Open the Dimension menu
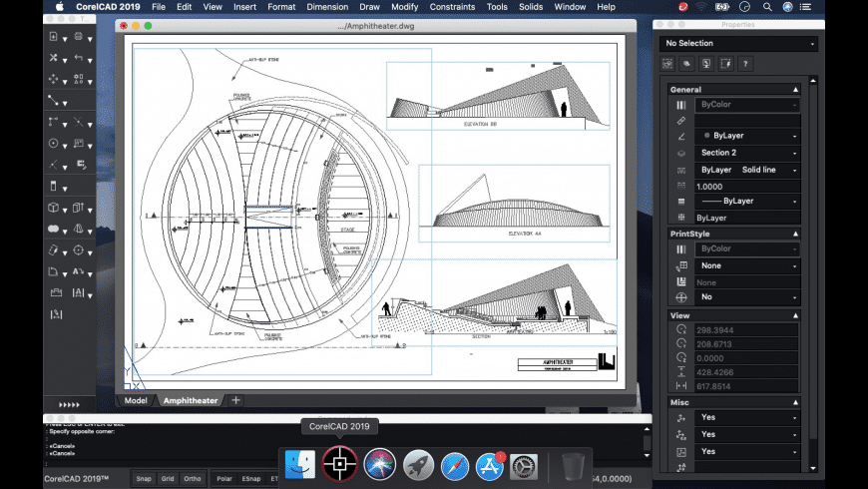The height and width of the screenshot is (489, 868). [x=327, y=7]
